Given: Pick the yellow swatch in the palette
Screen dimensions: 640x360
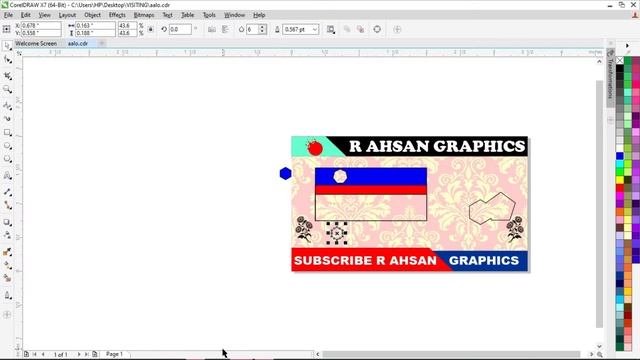Looking at the screenshot, I should (x=620, y=180).
